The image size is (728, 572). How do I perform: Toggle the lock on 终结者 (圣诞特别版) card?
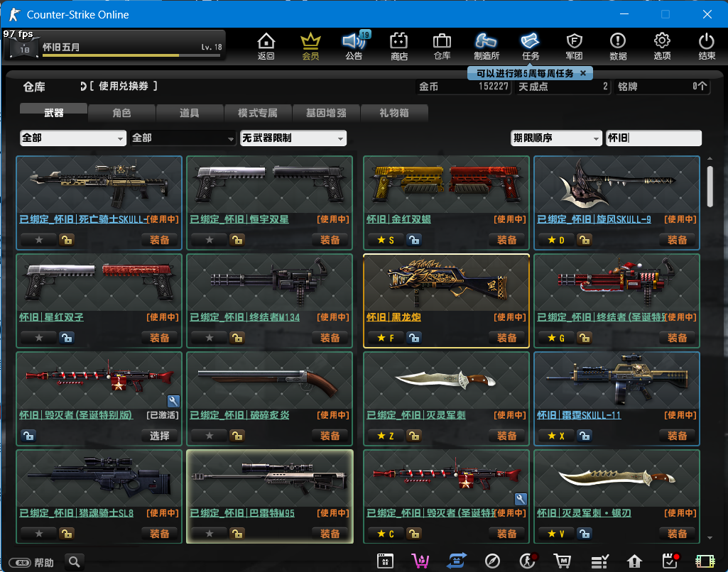tap(585, 338)
